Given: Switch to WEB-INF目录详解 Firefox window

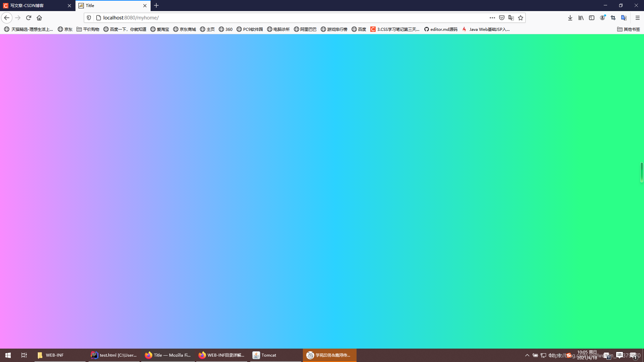Looking at the screenshot, I should coord(222,355).
